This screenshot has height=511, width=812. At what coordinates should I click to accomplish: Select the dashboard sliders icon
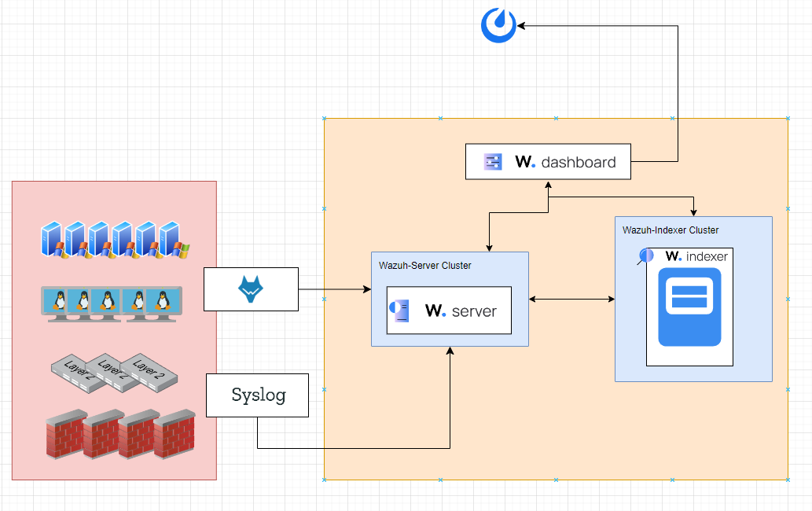coord(493,162)
